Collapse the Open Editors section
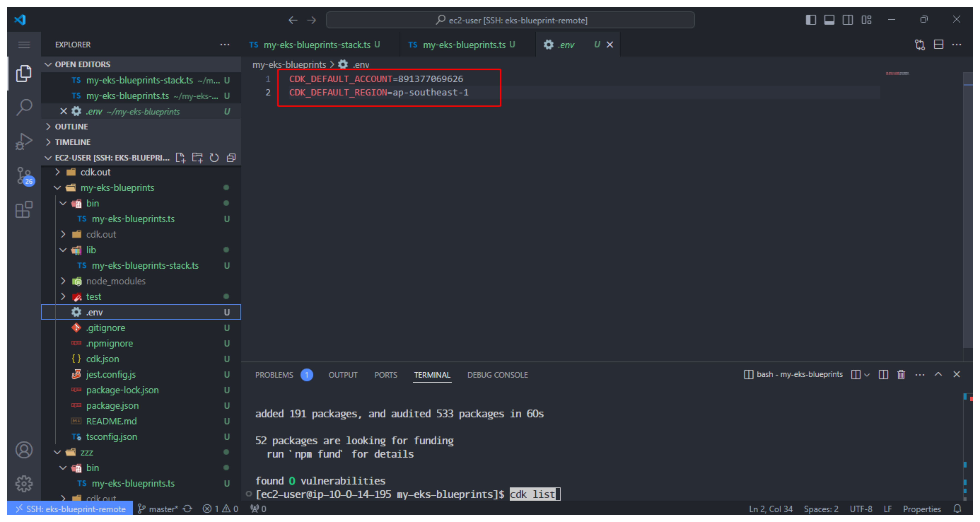The image size is (980, 522). click(141, 65)
